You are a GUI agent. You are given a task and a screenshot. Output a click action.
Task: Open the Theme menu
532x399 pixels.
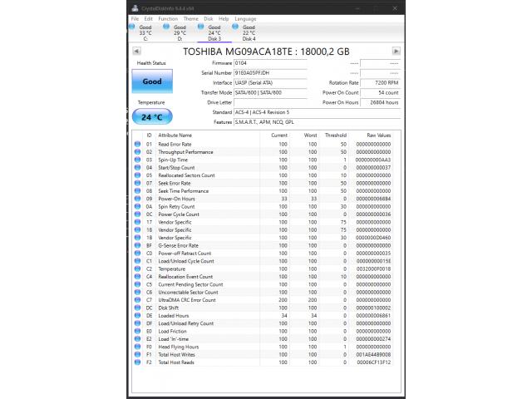[190, 18]
